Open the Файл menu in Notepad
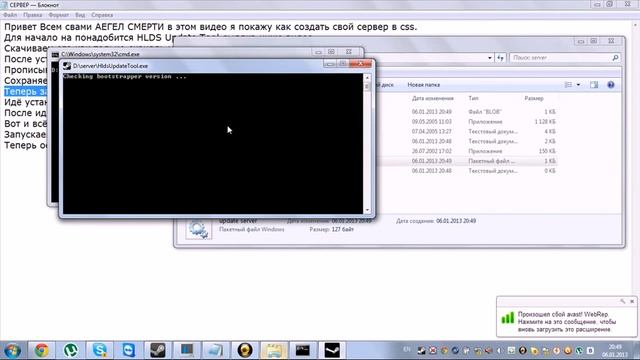 click(x=10, y=15)
